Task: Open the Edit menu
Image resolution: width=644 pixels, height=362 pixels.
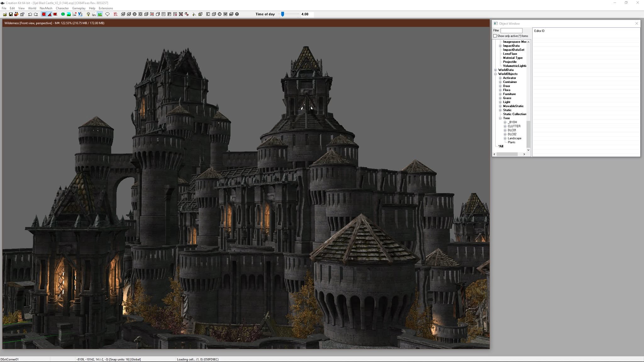Action: pyautogui.click(x=12, y=8)
